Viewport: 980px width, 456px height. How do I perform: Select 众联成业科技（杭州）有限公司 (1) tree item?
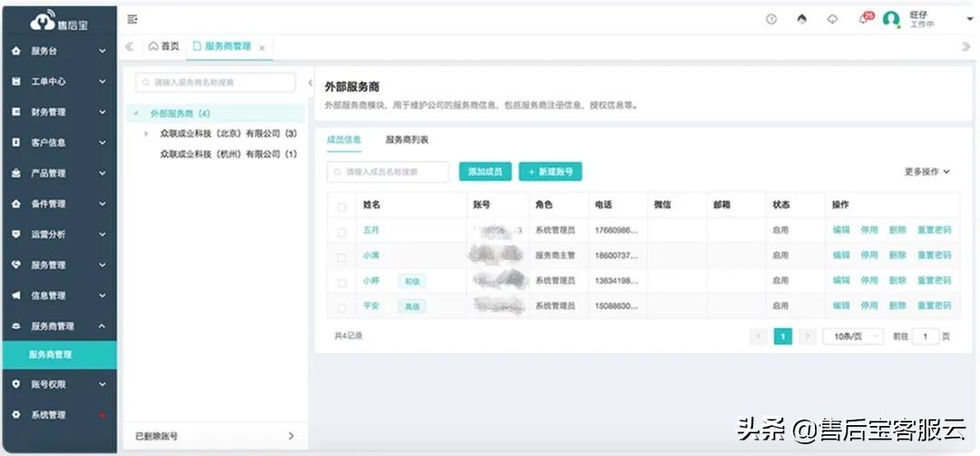click(229, 154)
